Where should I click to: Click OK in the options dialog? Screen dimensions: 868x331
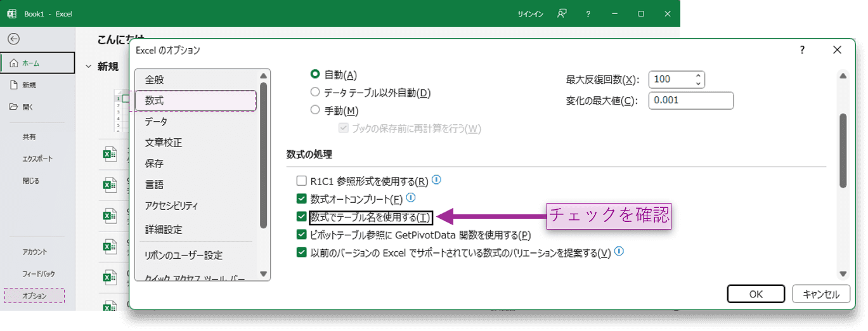coord(756,294)
